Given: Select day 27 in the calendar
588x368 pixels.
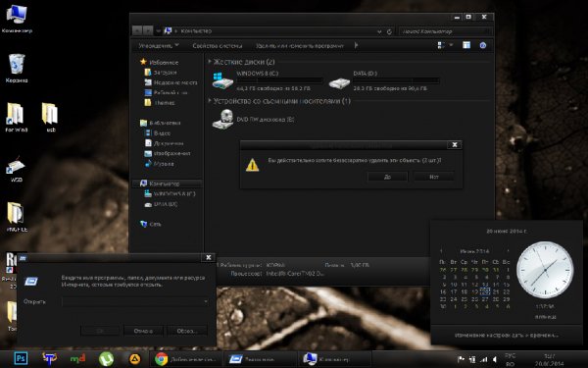Looking at the screenshot, I should tap(485, 299).
